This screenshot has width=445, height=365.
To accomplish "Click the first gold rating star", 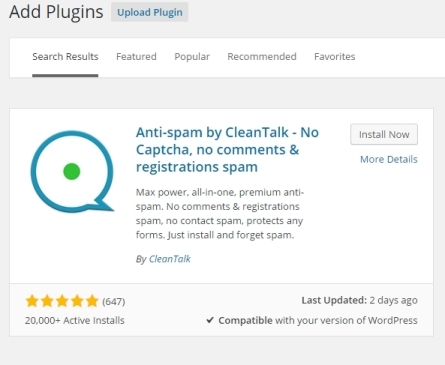I will [32, 301].
